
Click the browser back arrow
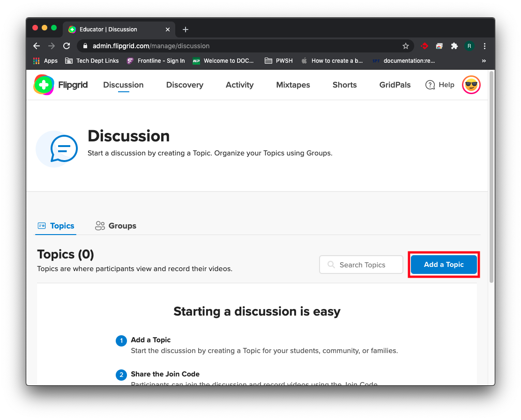[x=37, y=46]
